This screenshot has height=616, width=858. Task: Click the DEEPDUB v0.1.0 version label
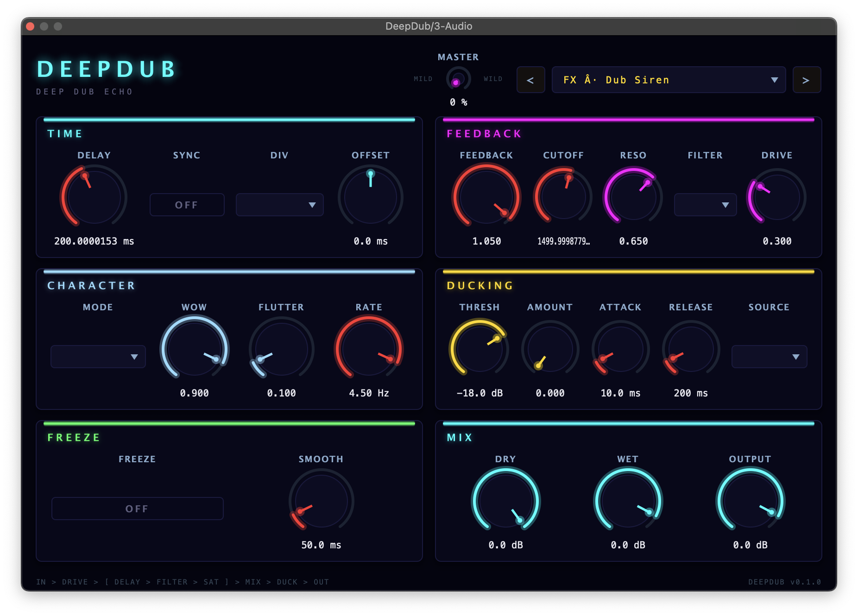point(784,582)
